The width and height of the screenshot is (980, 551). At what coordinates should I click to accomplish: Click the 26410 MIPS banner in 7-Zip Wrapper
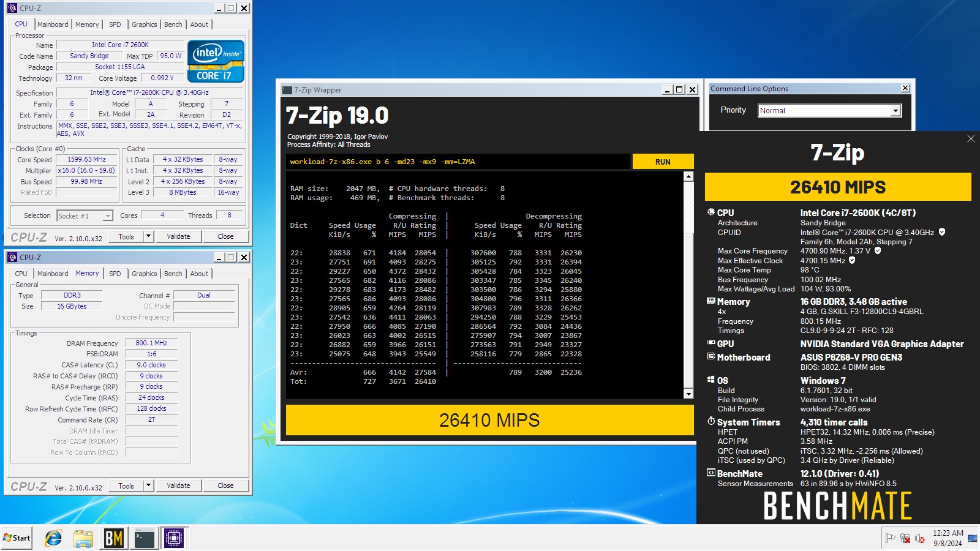coord(489,420)
